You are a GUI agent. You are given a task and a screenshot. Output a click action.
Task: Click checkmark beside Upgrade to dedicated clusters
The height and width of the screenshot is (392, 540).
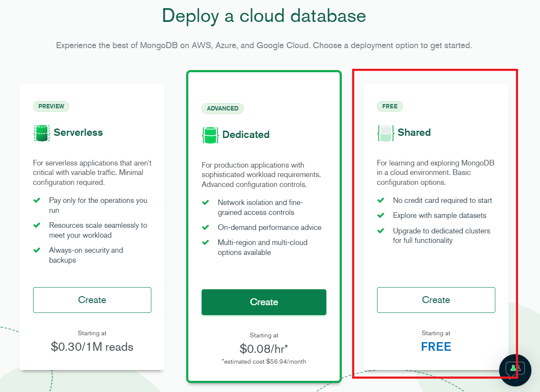point(381,231)
